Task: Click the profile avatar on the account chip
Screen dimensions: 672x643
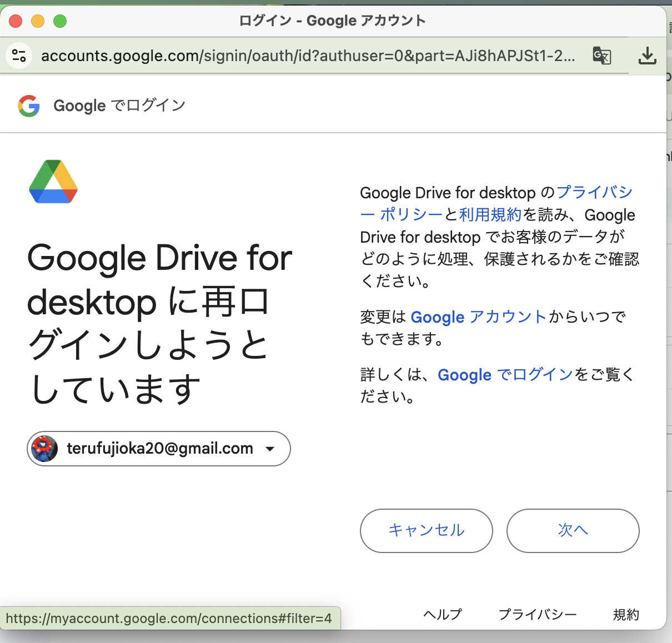Action: click(44, 449)
